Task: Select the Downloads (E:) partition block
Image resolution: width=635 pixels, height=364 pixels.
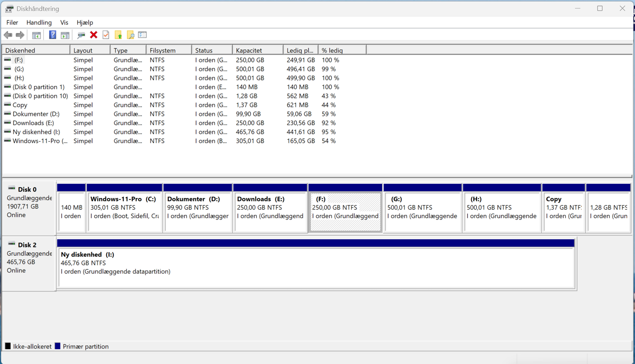Action: pyautogui.click(x=270, y=208)
